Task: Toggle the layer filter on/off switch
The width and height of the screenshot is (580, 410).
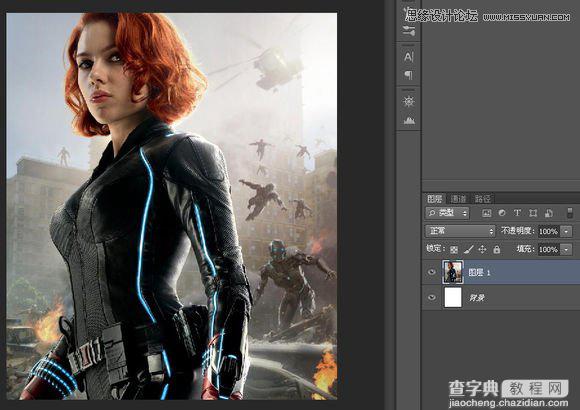Action: click(x=570, y=213)
